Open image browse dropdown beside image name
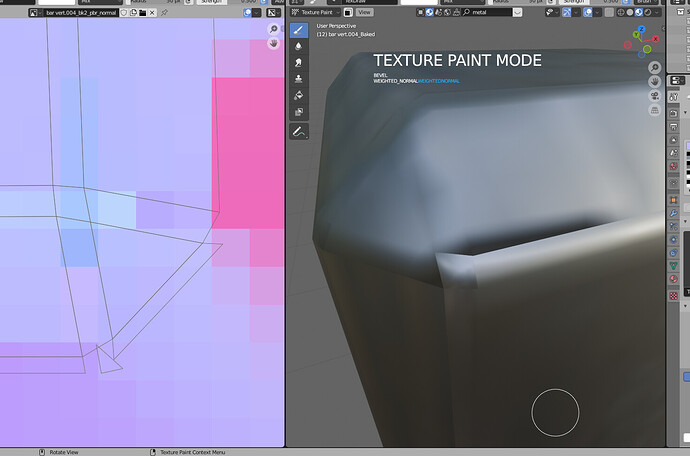This screenshot has height=456, width=690. 36,13
